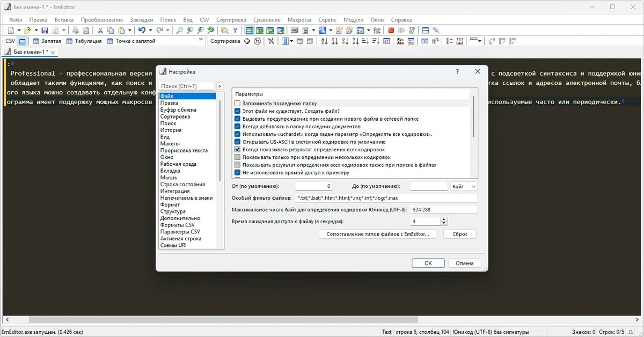Click the Save floppy disk icon
Image resolution: width=644 pixels, height=337 pixels.
[x=45, y=30]
